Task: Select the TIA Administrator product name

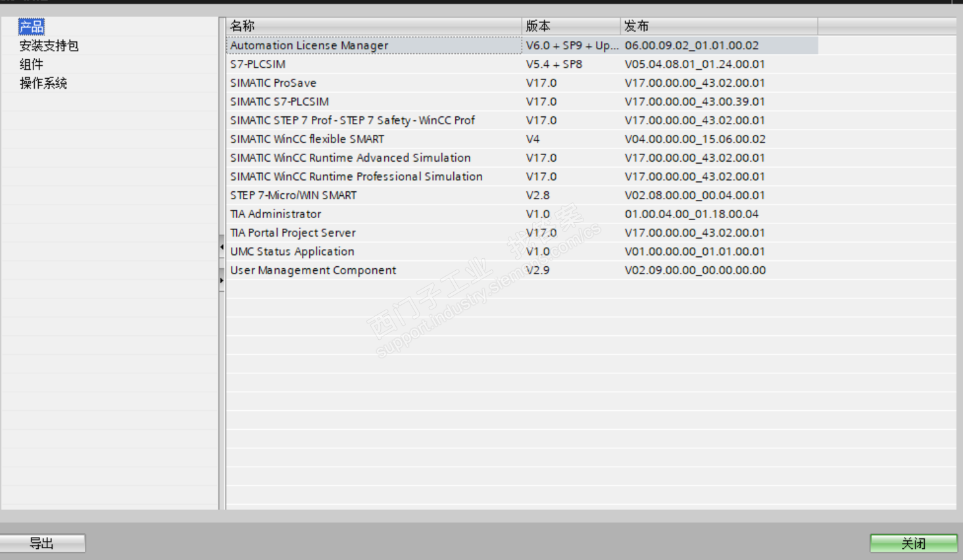Action: click(276, 214)
